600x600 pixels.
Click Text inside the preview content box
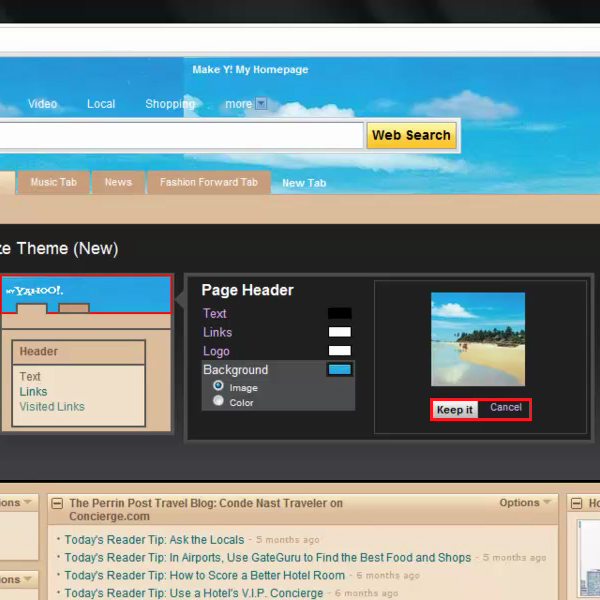tap(30, 377)
